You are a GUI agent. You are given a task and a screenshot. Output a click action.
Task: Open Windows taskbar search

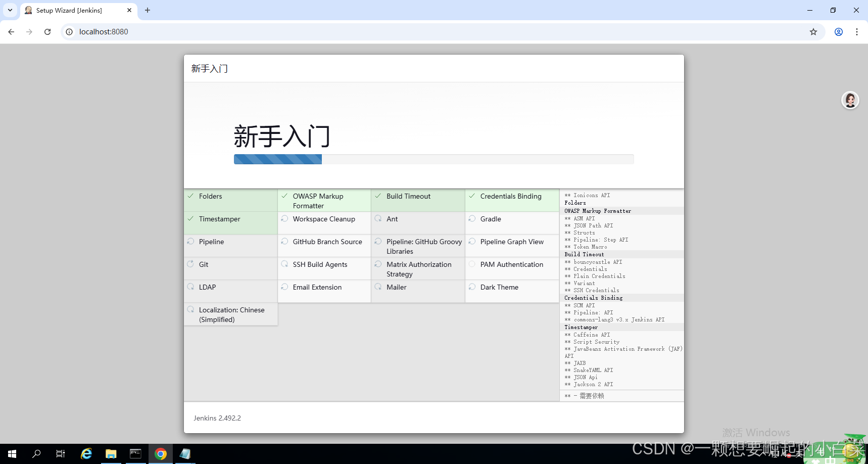point(36,454)
